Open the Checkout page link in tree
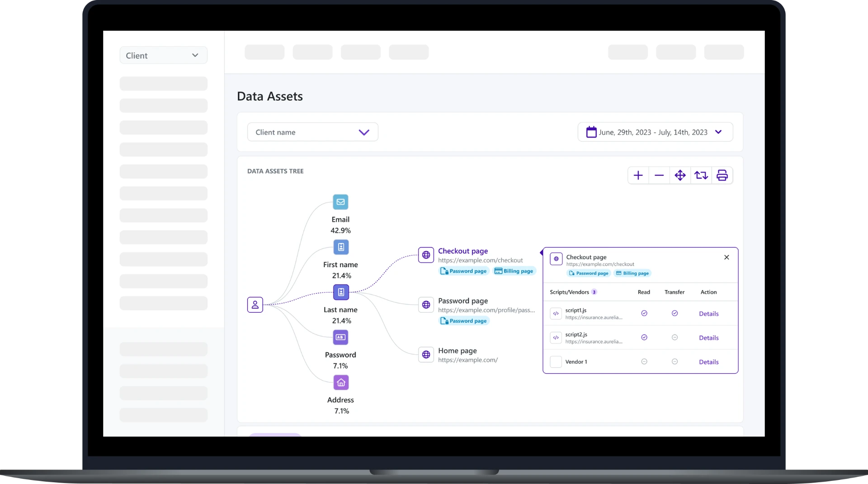Image resolution: width=868 pixels, height=484 pixels. coord(462,251)
